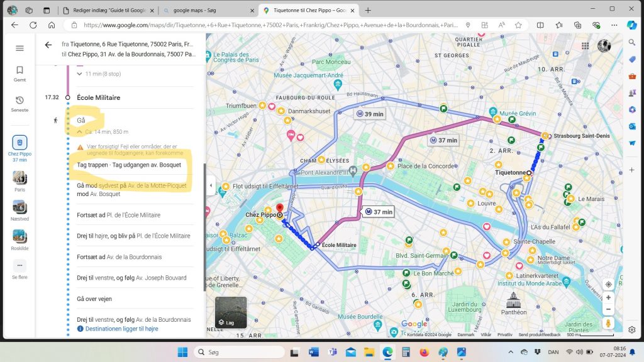644x362 pixels.
Task: Zoom out on the map
Action: tap(608, 309)
